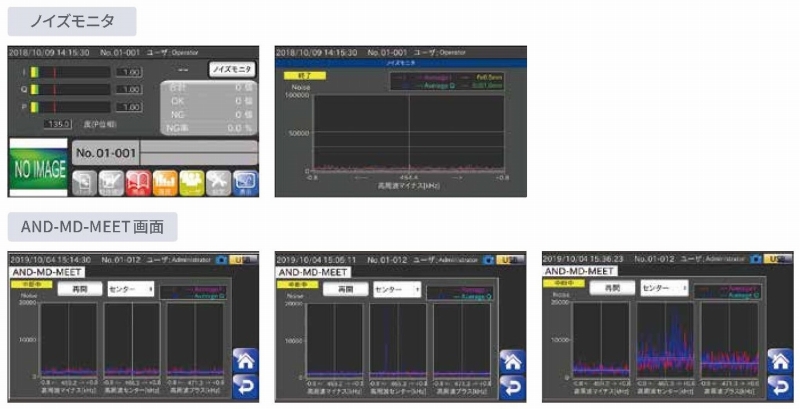The image size is (800, 409).
Task: Click the home icon on third AND-MD-MEET screen
Action: [x=780, y=360]
